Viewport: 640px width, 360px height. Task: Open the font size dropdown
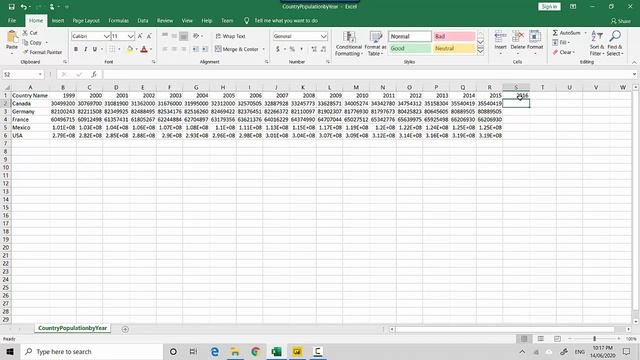tap(130, 36)
